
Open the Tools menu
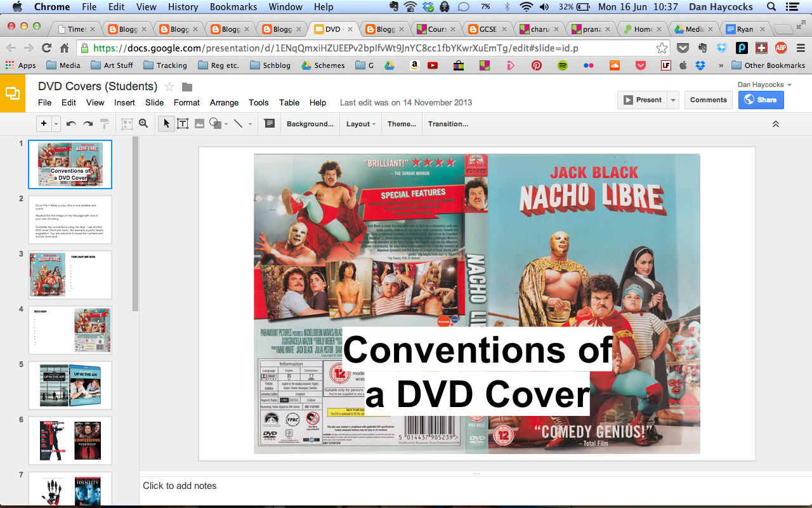[x=259, y=102]
